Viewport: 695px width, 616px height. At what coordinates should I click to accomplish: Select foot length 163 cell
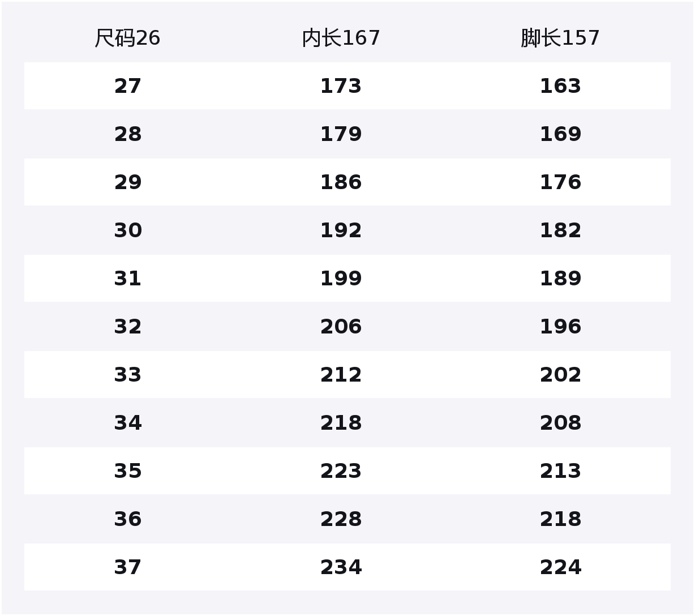(x=560, y=86)
